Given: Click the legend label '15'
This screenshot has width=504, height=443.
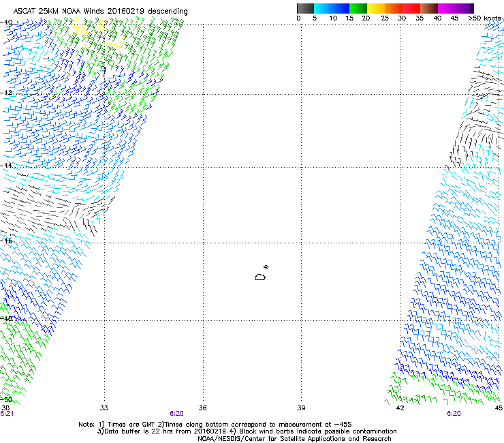Looking at the screenshot, I should click(x=349, y=18).
